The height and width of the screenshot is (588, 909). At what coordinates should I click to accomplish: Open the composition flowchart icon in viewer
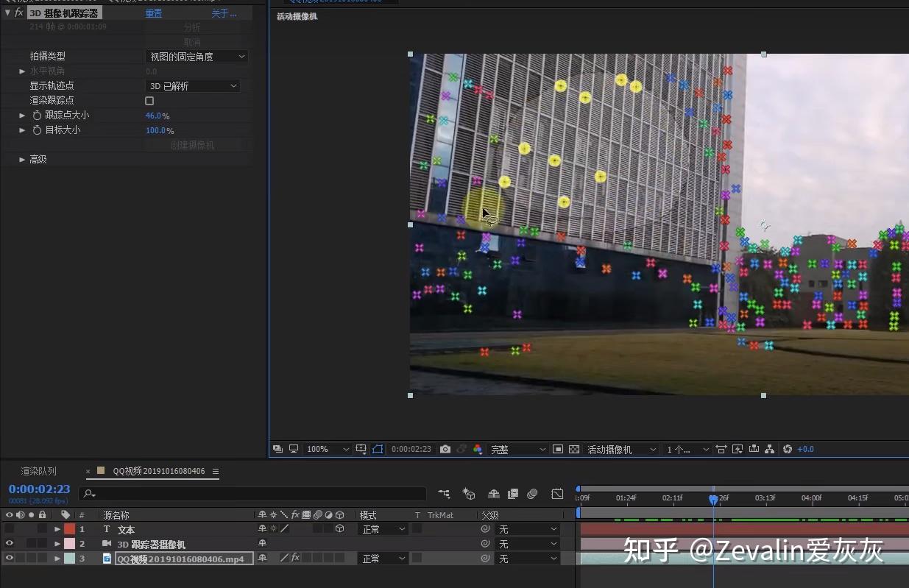(x=770, y=449)
